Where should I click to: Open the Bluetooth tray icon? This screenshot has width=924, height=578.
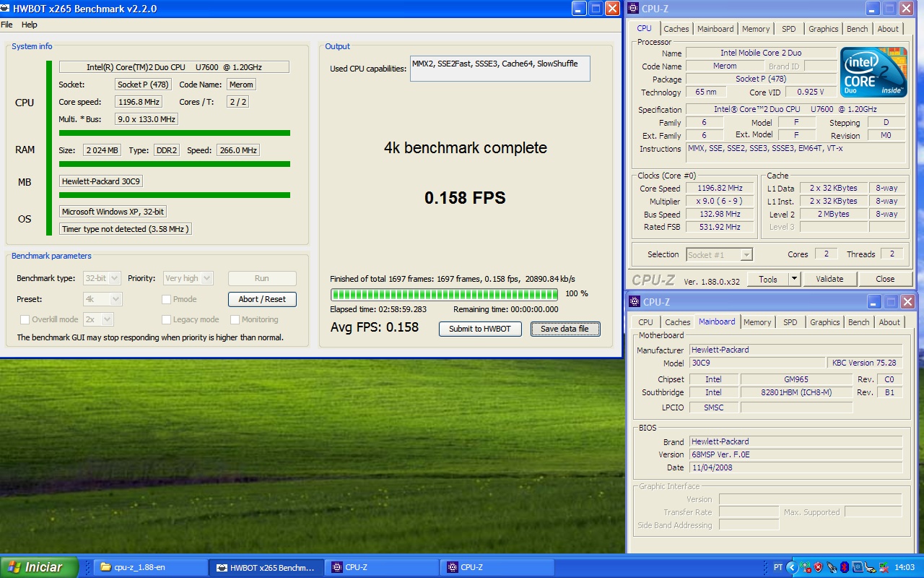point(844,568)
